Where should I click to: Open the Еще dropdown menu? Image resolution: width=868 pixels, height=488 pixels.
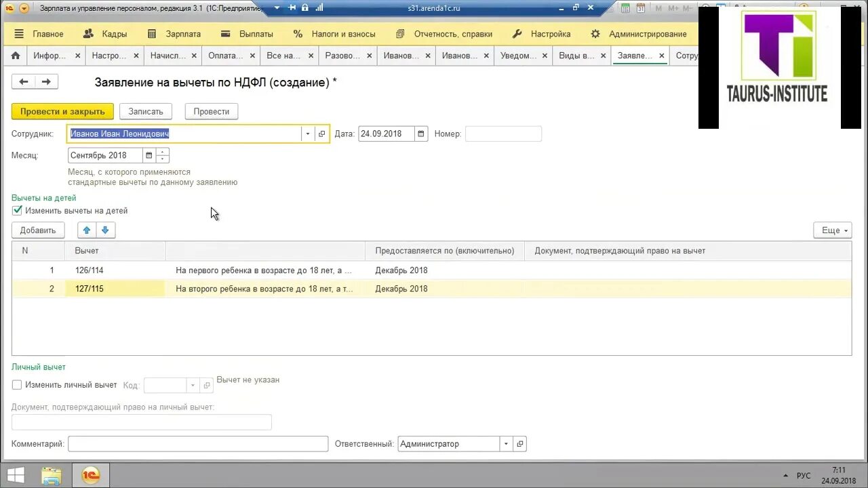coord(833,230)
